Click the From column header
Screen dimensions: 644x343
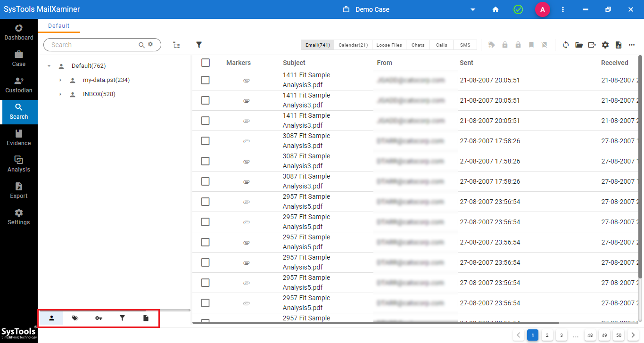pos(384,63)
